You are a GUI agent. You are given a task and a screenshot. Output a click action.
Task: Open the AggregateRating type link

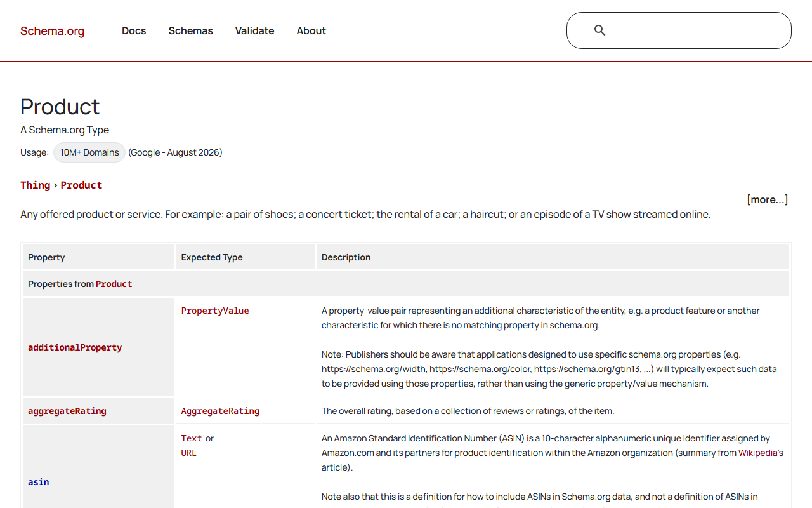tap(220, 411)
